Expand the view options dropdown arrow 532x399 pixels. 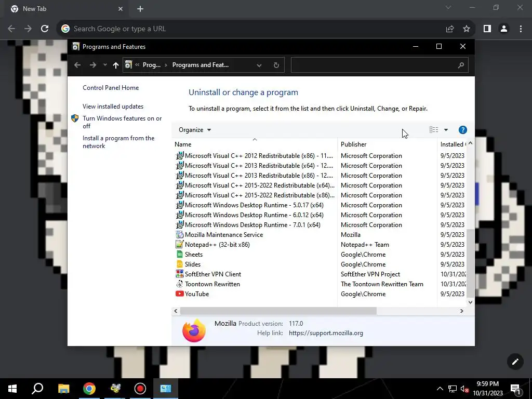(x=446, y=130)
